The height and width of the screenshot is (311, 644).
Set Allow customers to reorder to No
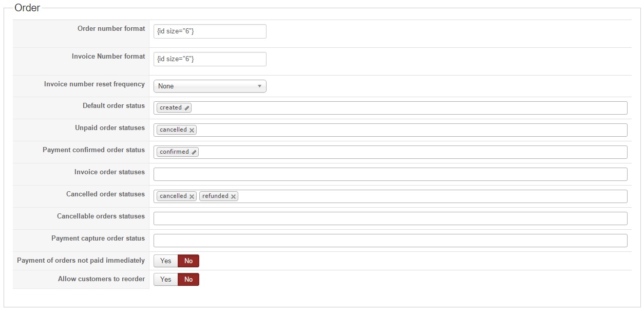(x=188, y=280)
